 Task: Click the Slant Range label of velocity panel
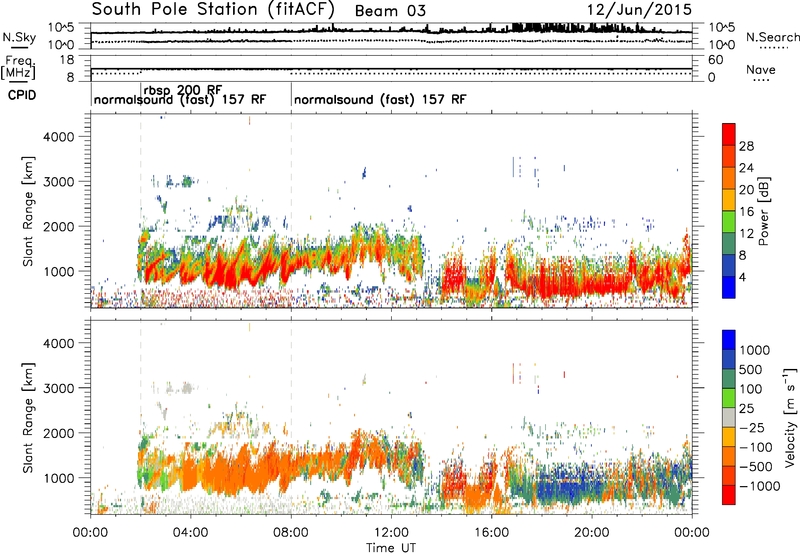[28, 418]
